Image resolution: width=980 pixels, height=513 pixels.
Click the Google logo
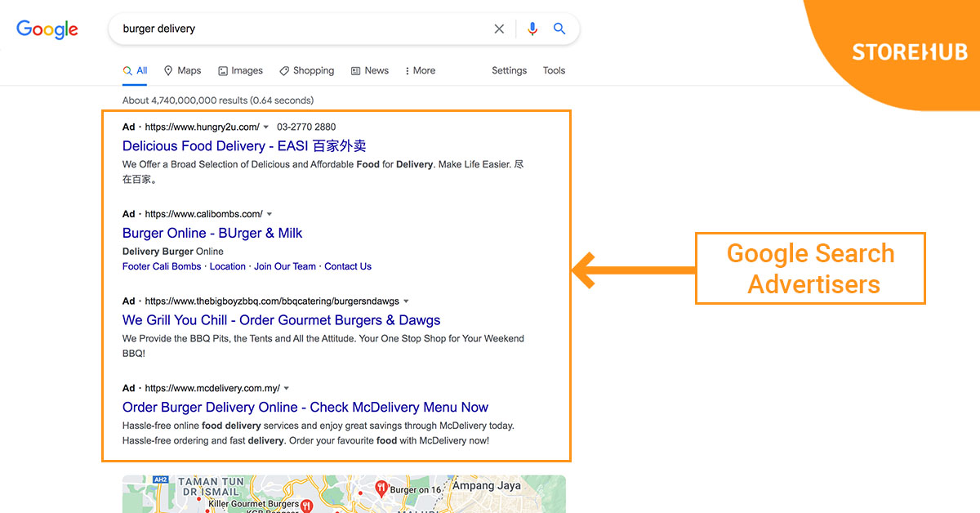click(47, 29)
